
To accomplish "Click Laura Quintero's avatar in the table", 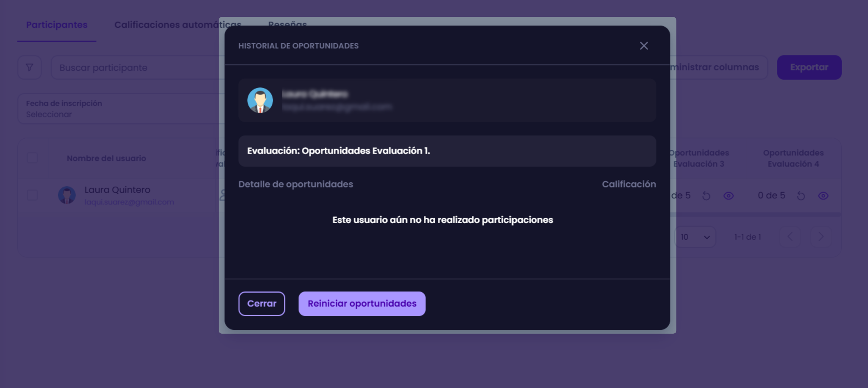I will click(67, 195).
